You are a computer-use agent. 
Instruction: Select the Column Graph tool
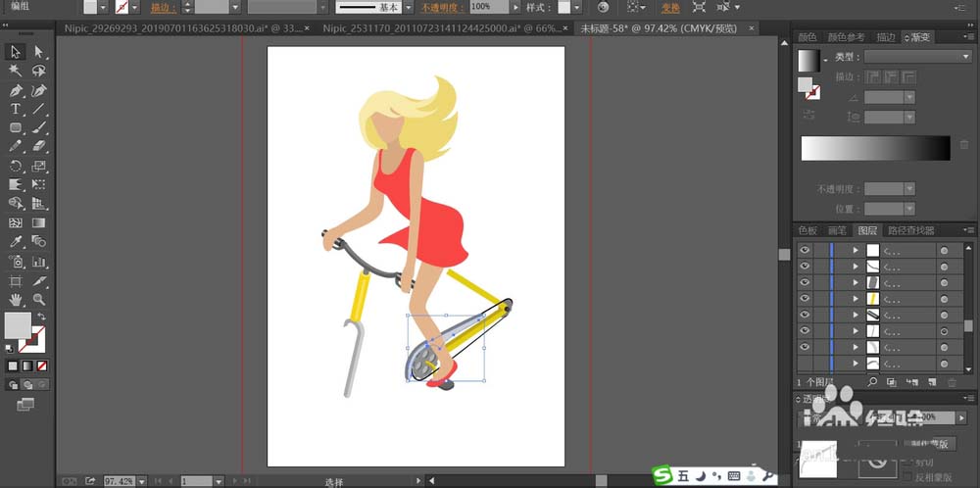coord(39,262)
